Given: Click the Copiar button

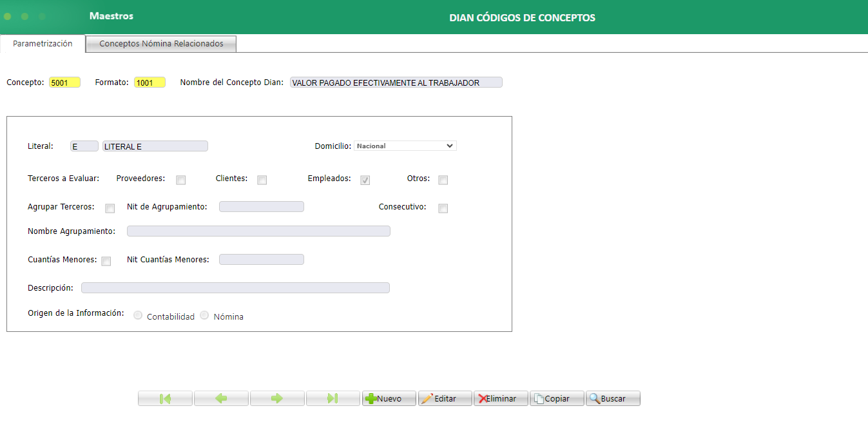Looking at the screenshot, I should click(x=557, y=398).
